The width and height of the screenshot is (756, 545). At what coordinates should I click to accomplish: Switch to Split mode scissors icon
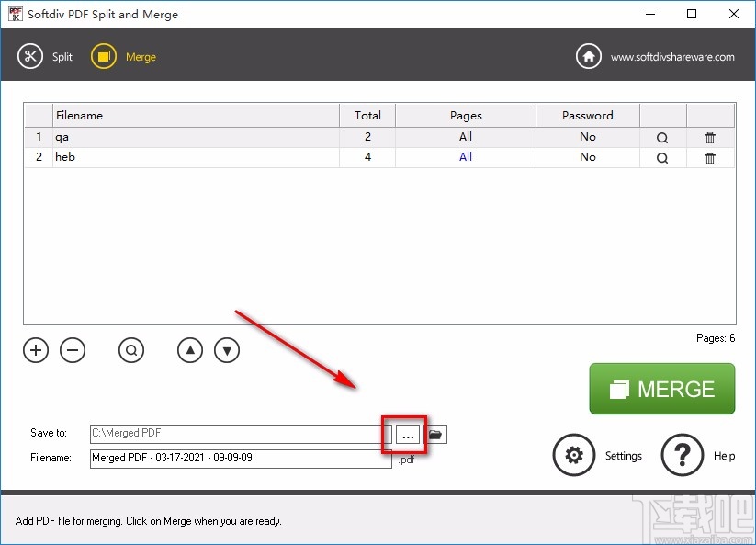pyautogui.click(x=30, y=56)
